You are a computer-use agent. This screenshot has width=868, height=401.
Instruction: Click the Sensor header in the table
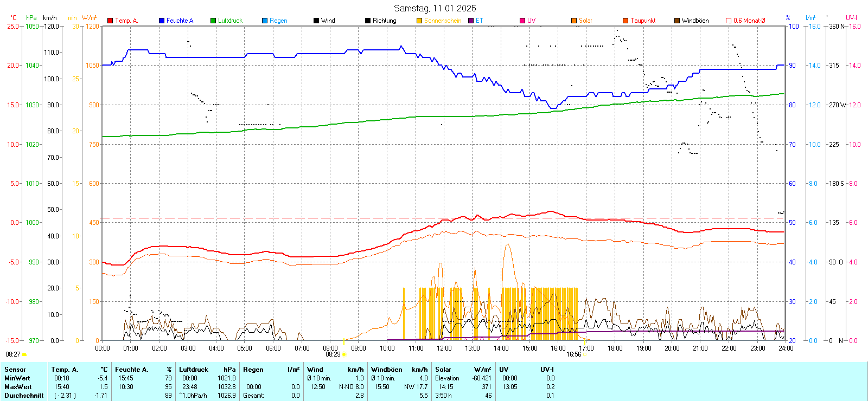(x=15, y=370)
